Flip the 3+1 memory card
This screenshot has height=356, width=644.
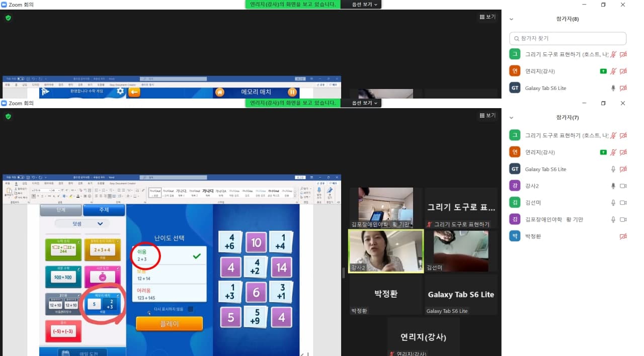tap(281, 292)
